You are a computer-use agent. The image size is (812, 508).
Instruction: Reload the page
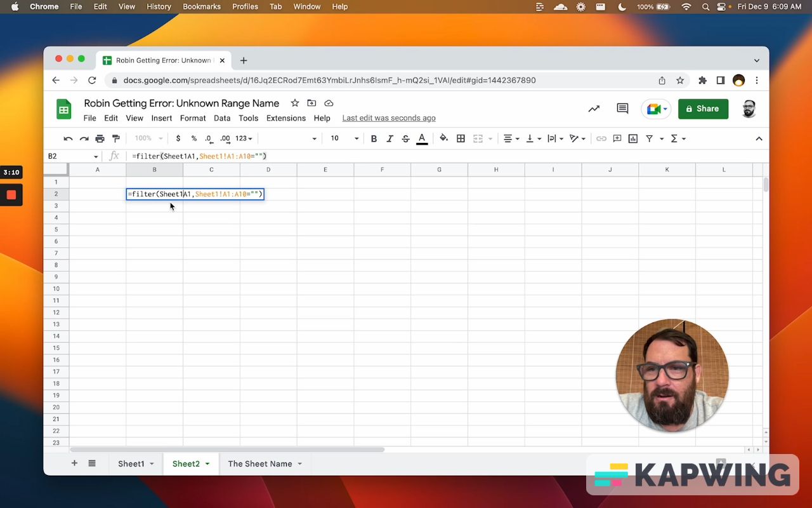point(92,81)
